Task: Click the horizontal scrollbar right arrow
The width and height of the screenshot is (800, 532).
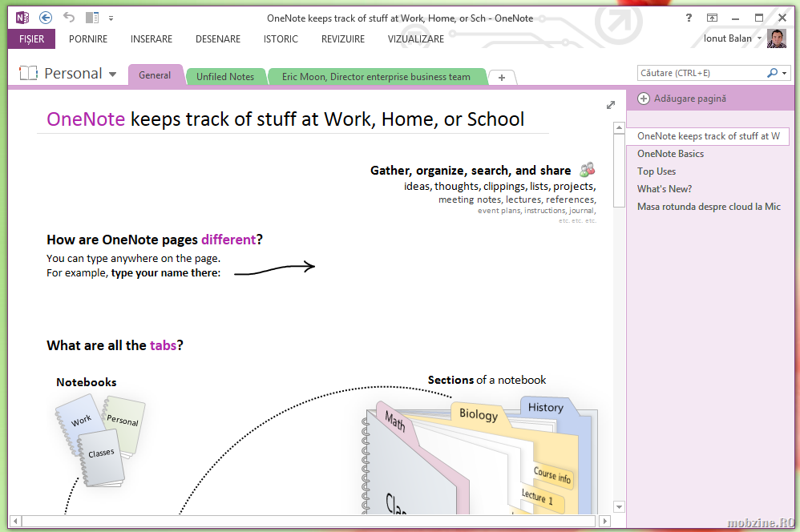Action: click(x=604, y=522)
